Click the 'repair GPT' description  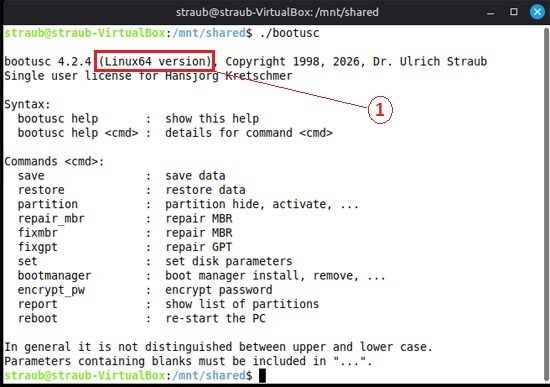point(199,247)
